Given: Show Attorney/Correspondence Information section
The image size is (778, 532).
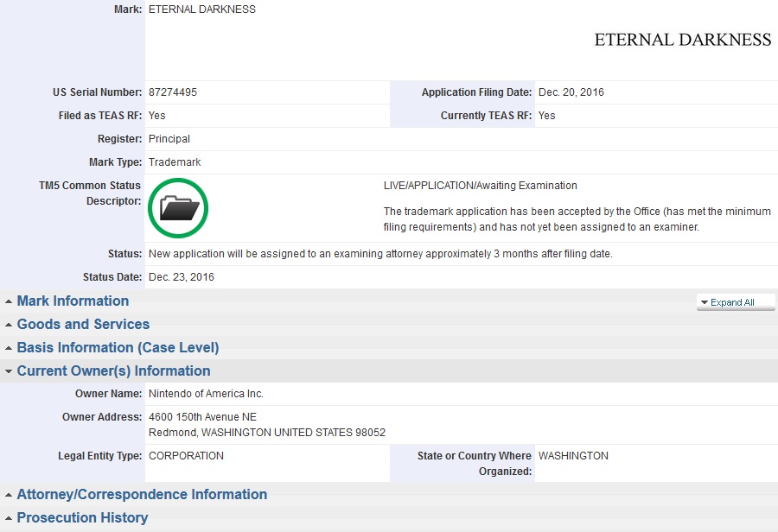Looking at the screenshot, I should (x=142, y=495).
